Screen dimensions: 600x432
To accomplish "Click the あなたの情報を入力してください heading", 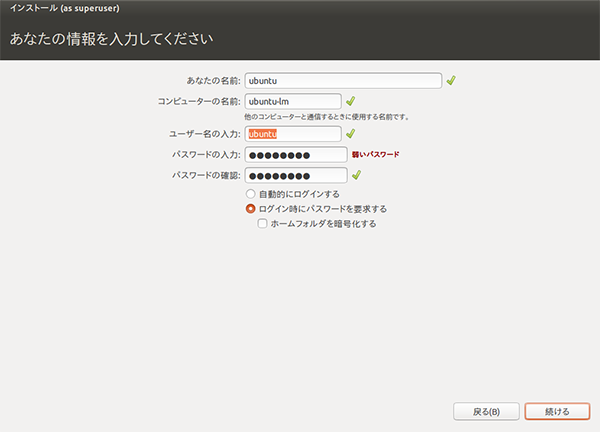I will pos(111,39).
